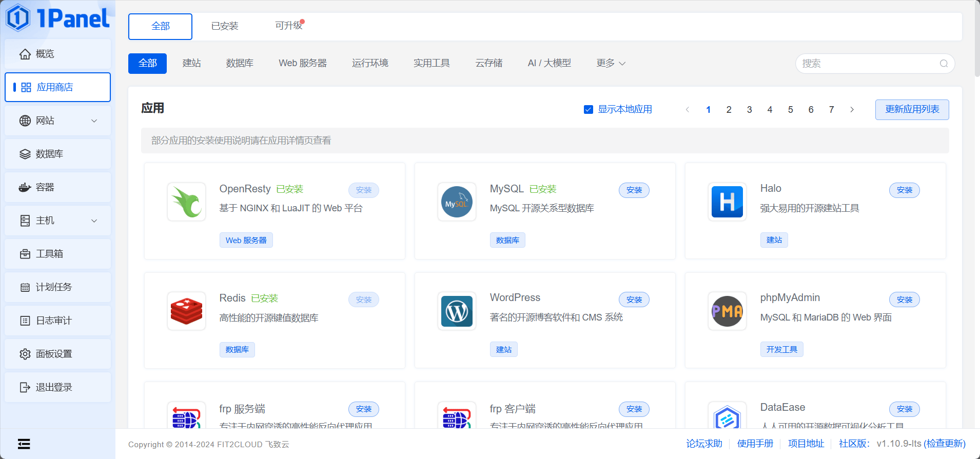Collapse the sidebar with the menu icon
The height and width of the screenshot is (459, 980).
pyautogui.click(x=24, y=444)
